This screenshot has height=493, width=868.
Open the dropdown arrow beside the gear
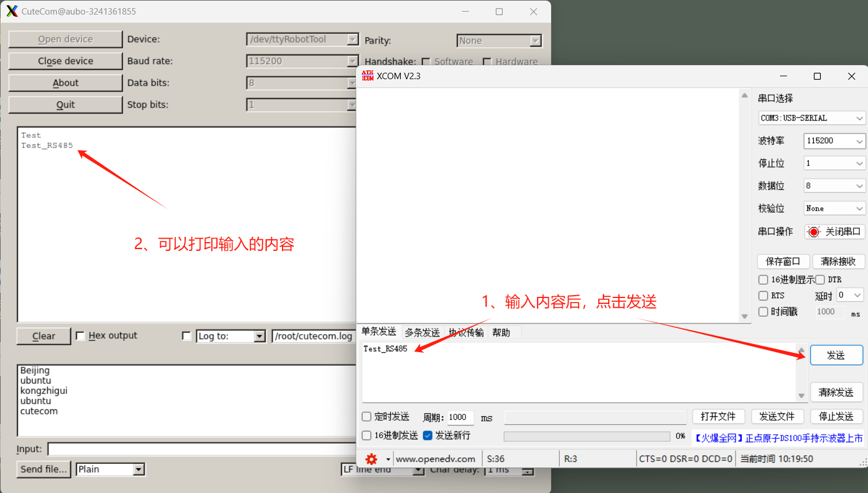(388, 459)
